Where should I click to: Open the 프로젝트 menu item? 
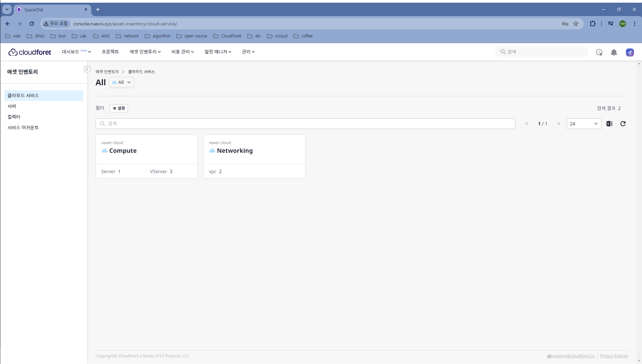pyautogui.click(x=110, y=52)
